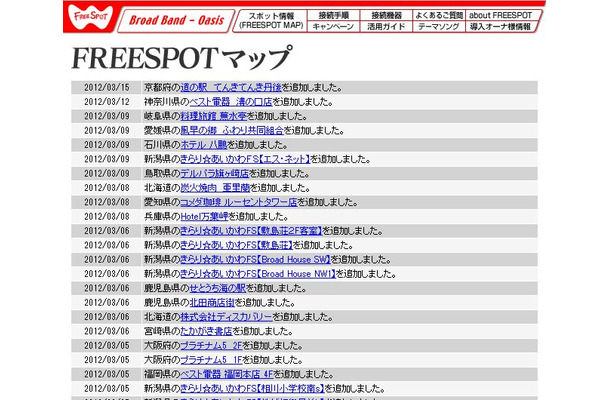The width and height of the screenshot is (610, 400).
Task: Open the きらり☆あいかわFS 2F客室 link
Action: tap(251, 231)
